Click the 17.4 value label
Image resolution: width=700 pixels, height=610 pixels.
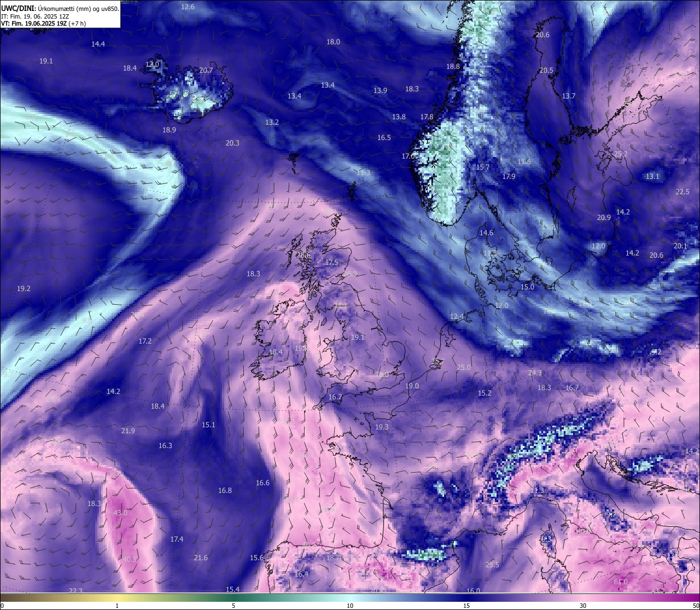tap(177, 539)
